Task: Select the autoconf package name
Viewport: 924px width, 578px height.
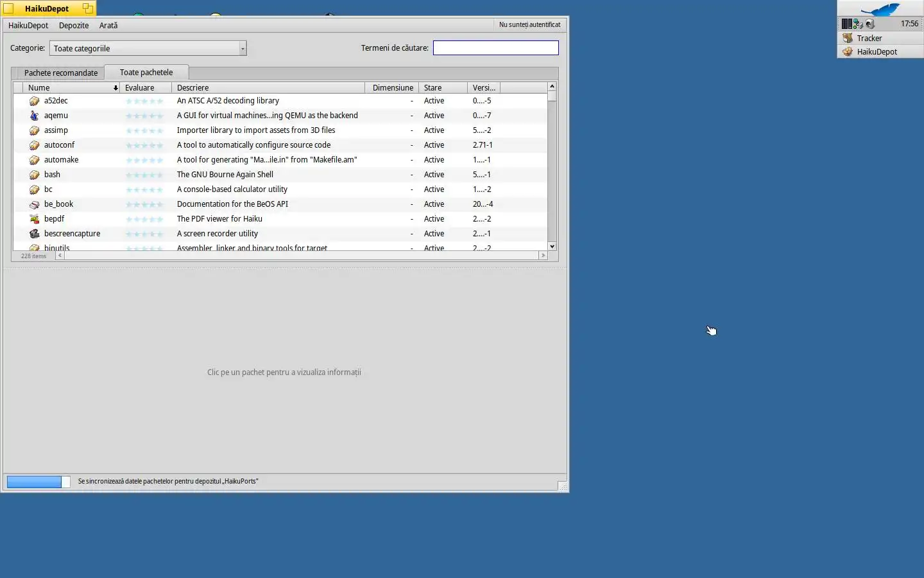Action: tap(59, 145)
